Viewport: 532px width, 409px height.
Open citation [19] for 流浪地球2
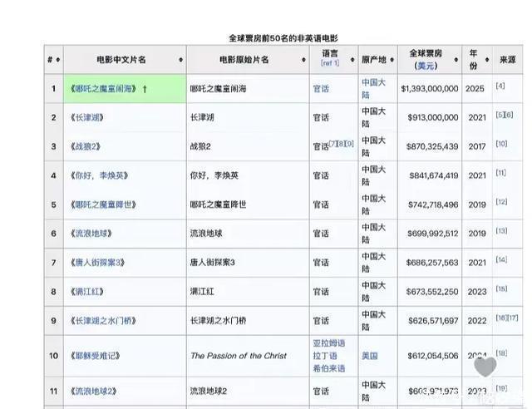tap(501, 388)
